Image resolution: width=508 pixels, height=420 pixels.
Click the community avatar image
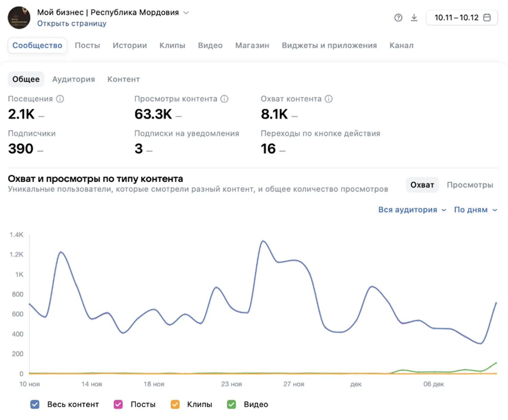[19, 18]
